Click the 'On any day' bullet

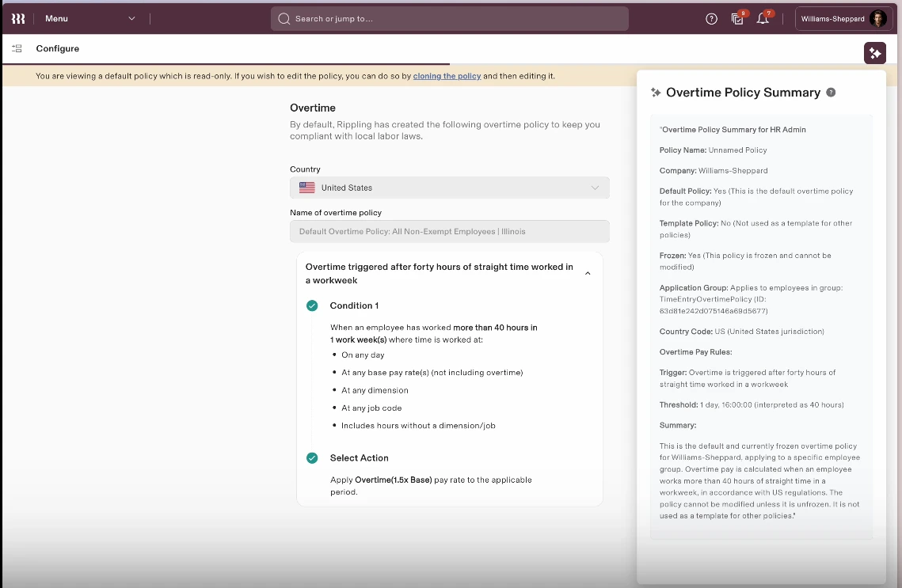point(363,355)
